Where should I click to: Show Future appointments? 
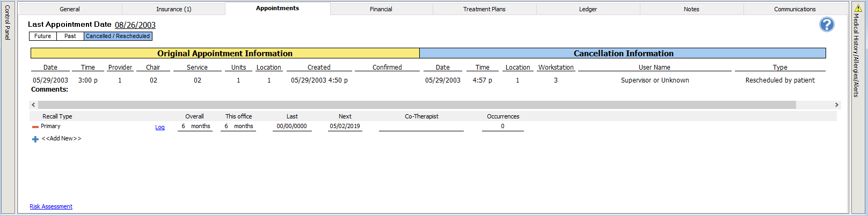(x=43, y=36)
